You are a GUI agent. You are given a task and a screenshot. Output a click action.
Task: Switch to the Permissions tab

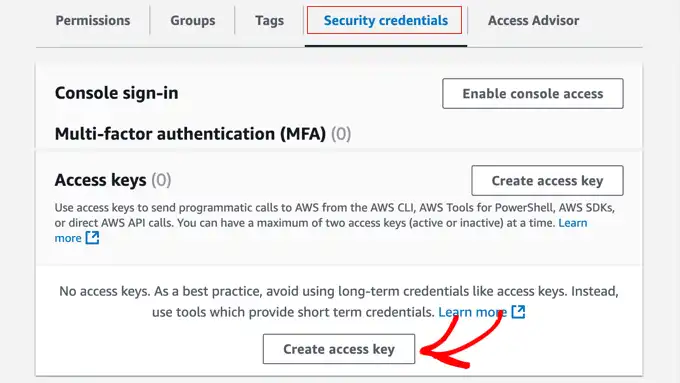point(93,20)
